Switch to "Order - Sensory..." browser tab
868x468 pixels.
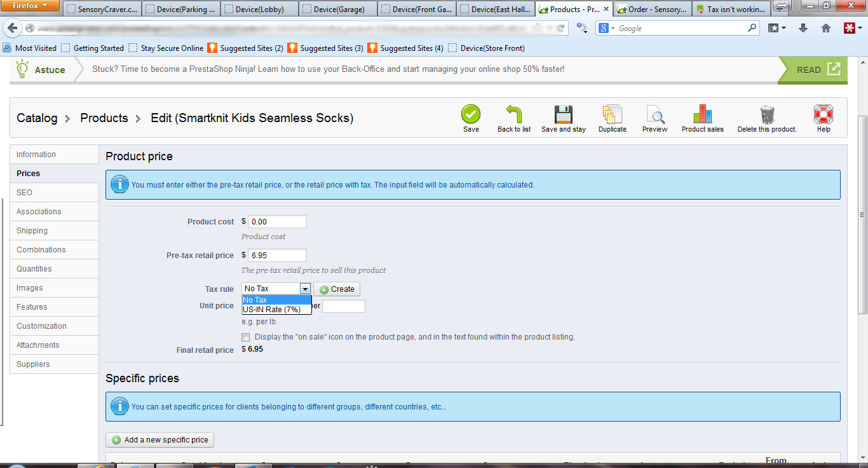[653, 10]
